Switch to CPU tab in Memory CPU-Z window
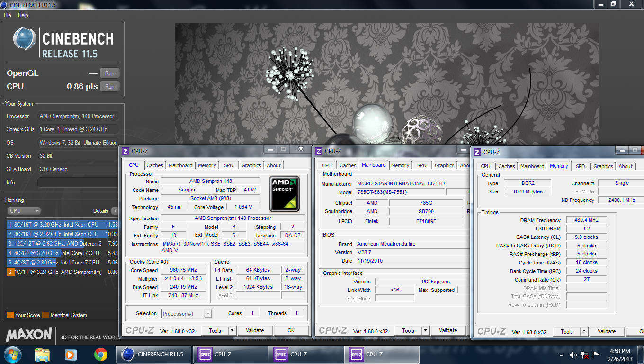Image resolution: width=644 pixels, height=364 pixels. point(486,166)
